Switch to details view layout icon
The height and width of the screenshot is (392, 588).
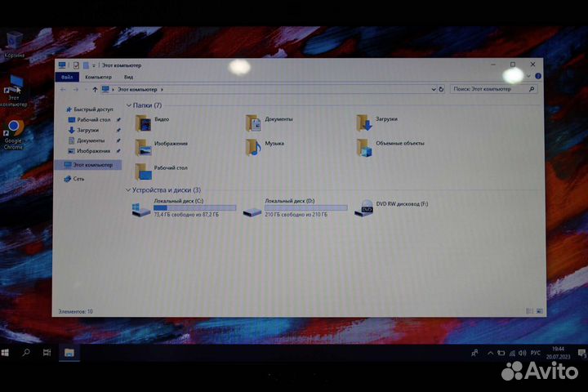tap(529, 311)
